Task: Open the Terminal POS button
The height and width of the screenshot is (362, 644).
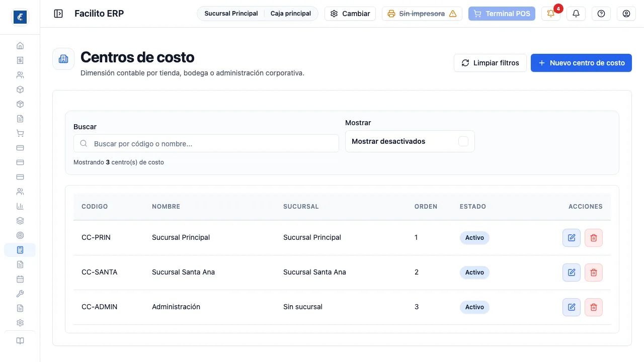Action: [502, 14]
